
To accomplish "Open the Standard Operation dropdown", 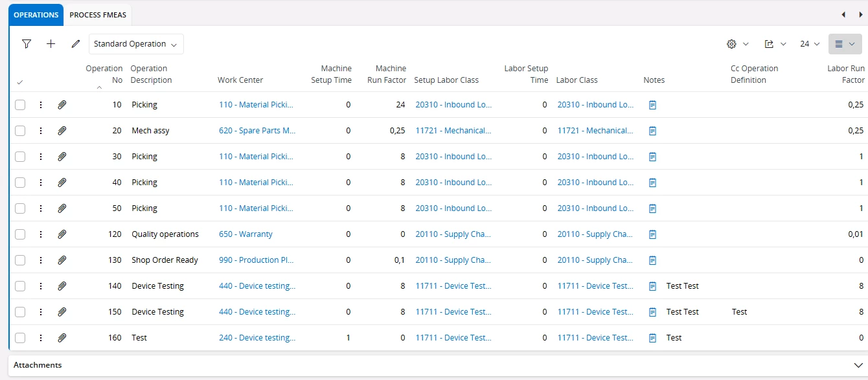I will coord(136,44).
